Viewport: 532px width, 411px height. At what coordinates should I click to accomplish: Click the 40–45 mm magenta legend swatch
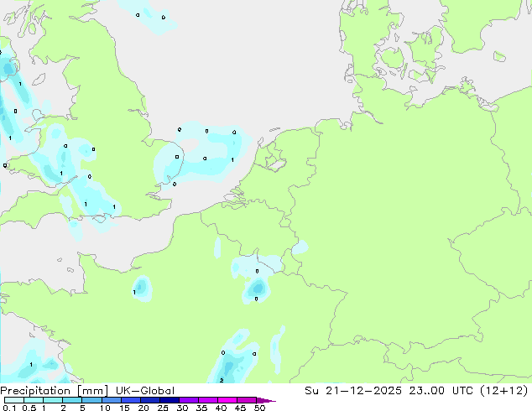[x=227, y=400]
